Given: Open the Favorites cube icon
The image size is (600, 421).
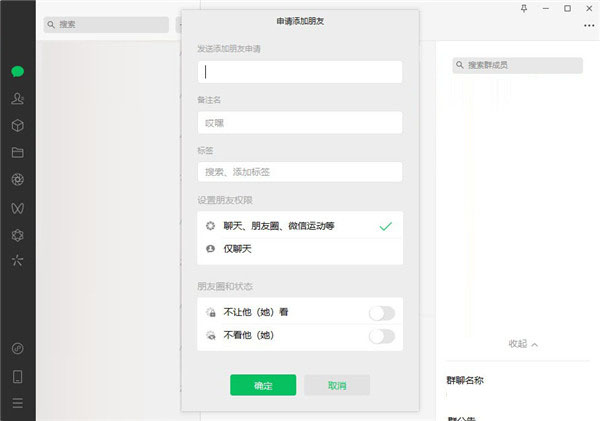Looking at the screenshot, I should [x=17, y=126].
